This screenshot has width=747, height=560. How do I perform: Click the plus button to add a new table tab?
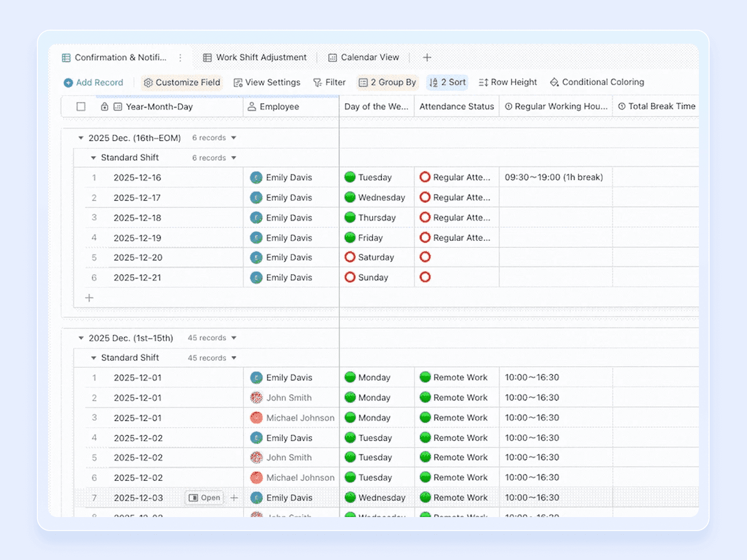pyautogui.click(x=427, y=57)
